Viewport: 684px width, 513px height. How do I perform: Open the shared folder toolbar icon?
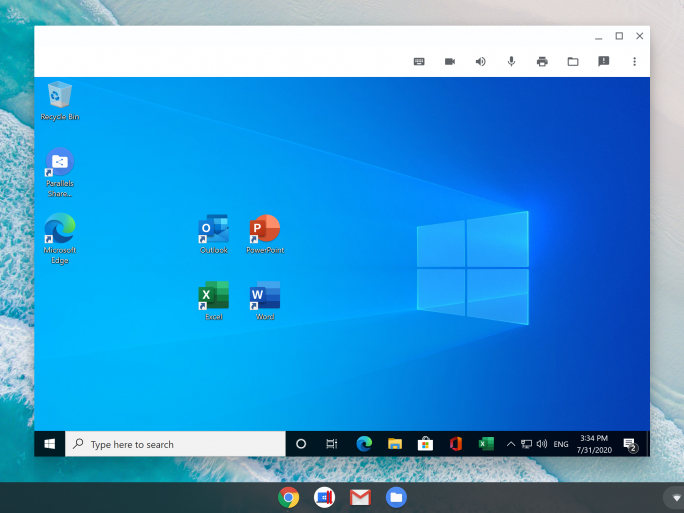[x=573, y=62]
